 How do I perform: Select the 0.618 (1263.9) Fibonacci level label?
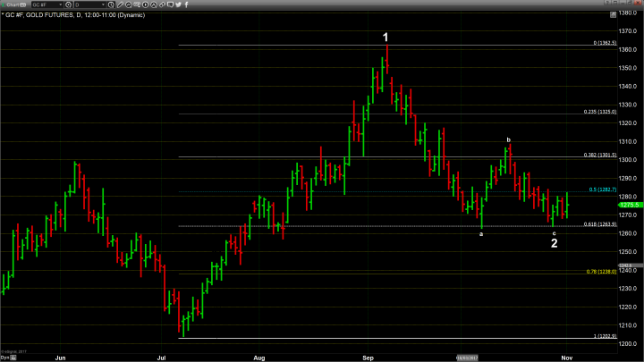[597, 224]
